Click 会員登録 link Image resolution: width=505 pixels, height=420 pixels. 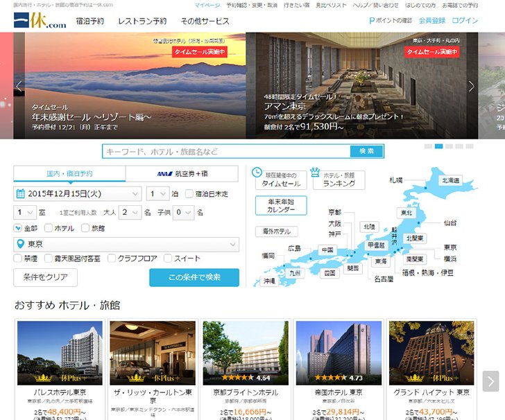(x=432, y=21)
